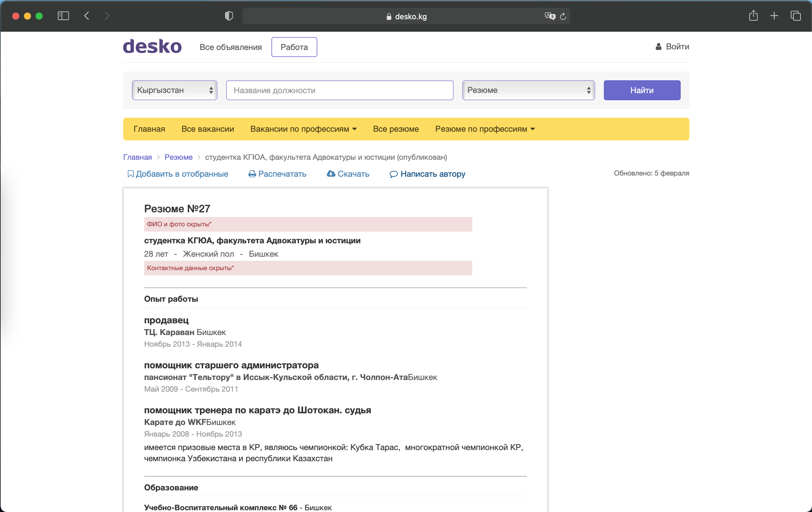The width and height of the screenshot is (812, 512).
Task: Go back with the back arrow
Action: (87, 16)
